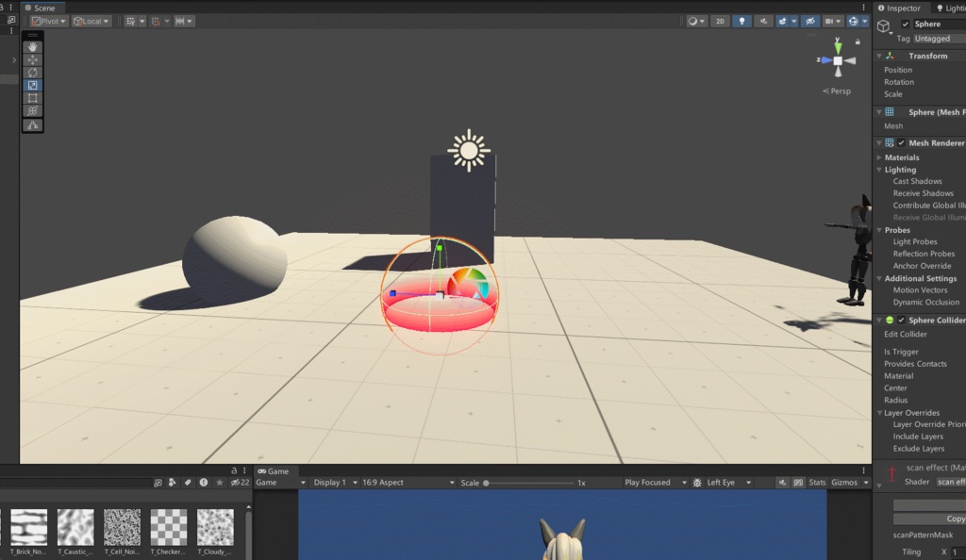Open the Local orientation dropdown
Image resolution: width=966 pixels, height=560 pixels.
pyautogui.click(x=90, y=21)
